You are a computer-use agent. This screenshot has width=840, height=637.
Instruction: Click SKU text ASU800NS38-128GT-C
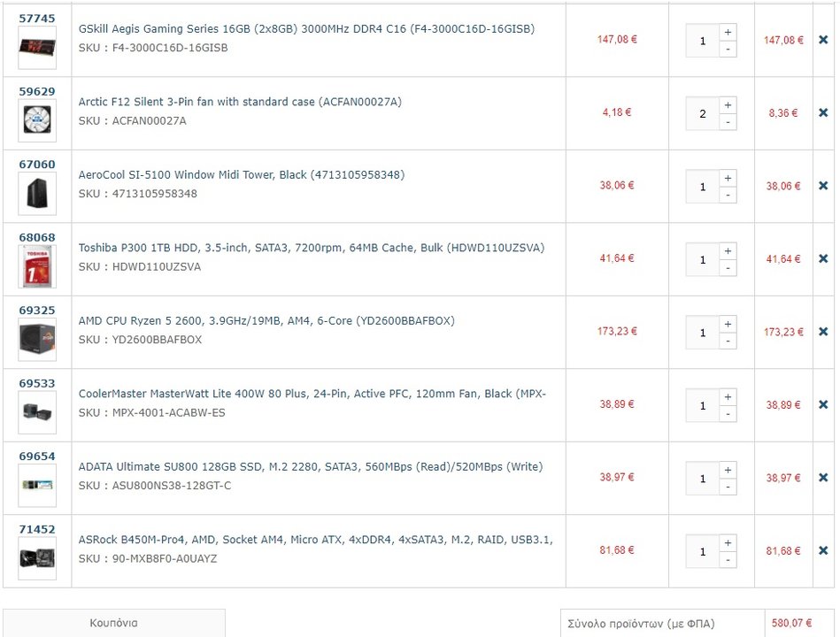172,486
